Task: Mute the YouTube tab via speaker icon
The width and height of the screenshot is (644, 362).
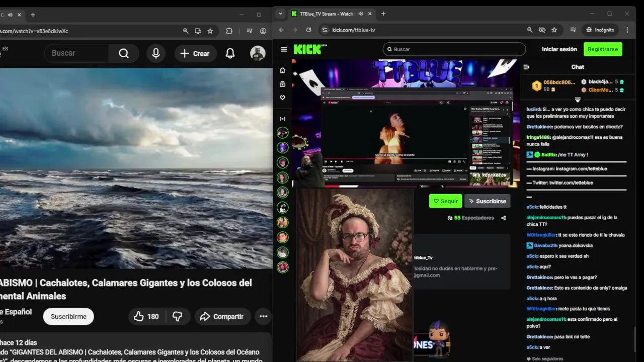Action: 10,15
